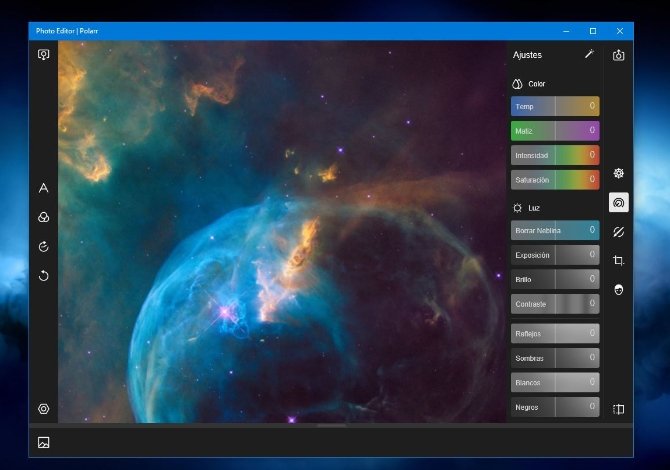Click the undo/reset arrow icon
Image resolution: width=670 pixels, height=470 pixels.
[44, 276]
